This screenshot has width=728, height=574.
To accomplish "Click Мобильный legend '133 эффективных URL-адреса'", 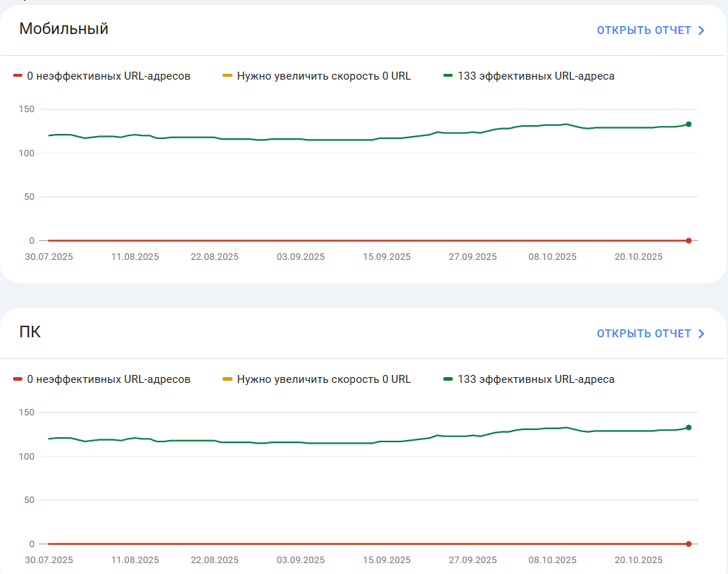I will click(x=536, y=76).
